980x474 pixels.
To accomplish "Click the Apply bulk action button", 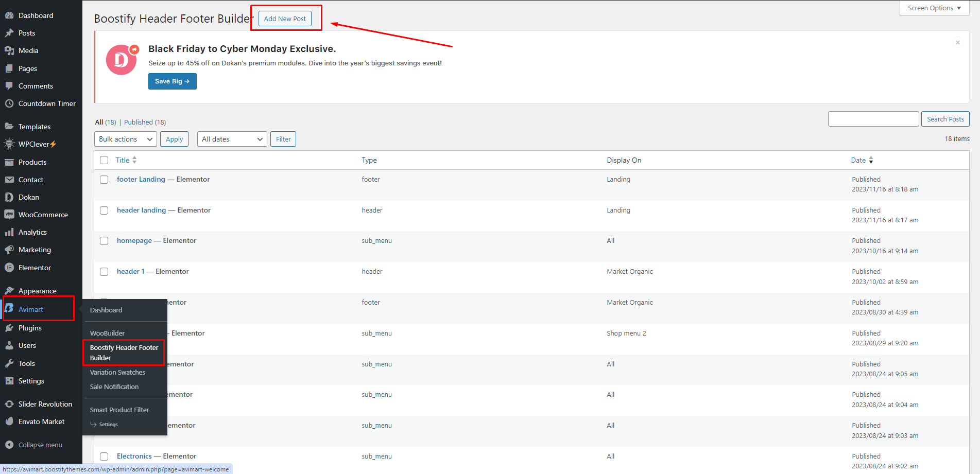I will (175, 139).
